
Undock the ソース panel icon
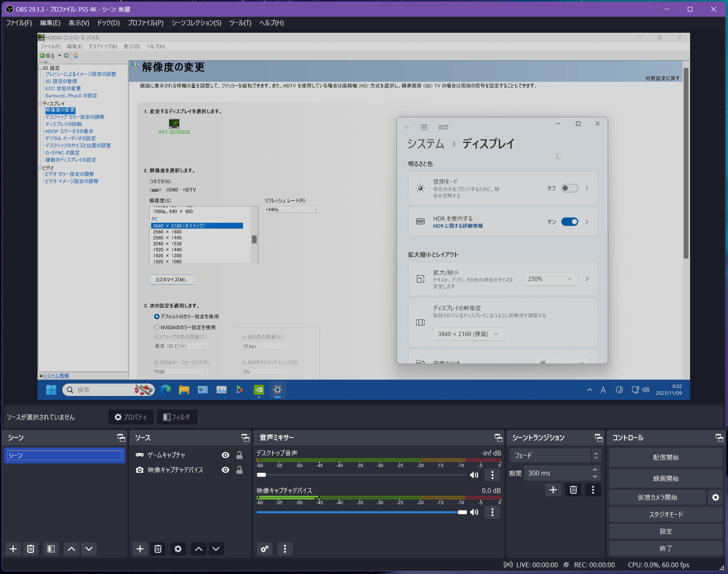point(245,438)
